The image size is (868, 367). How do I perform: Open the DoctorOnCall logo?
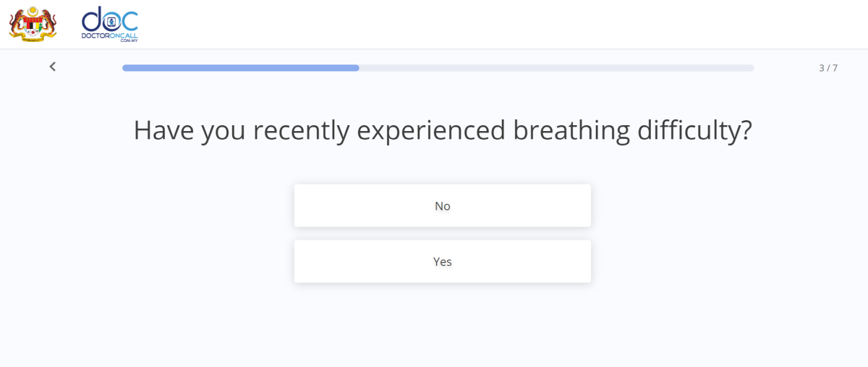[x=110, y=24]
